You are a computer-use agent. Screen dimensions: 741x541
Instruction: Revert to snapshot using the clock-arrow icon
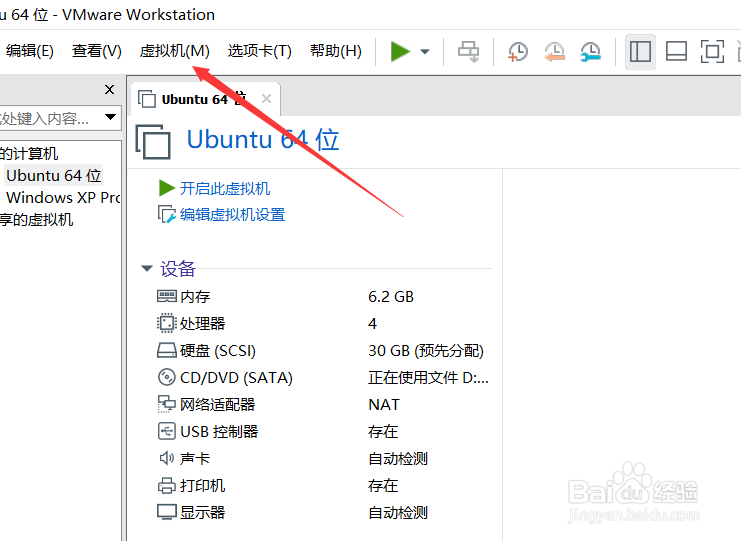pyautogui.click(x=554, y=52)
